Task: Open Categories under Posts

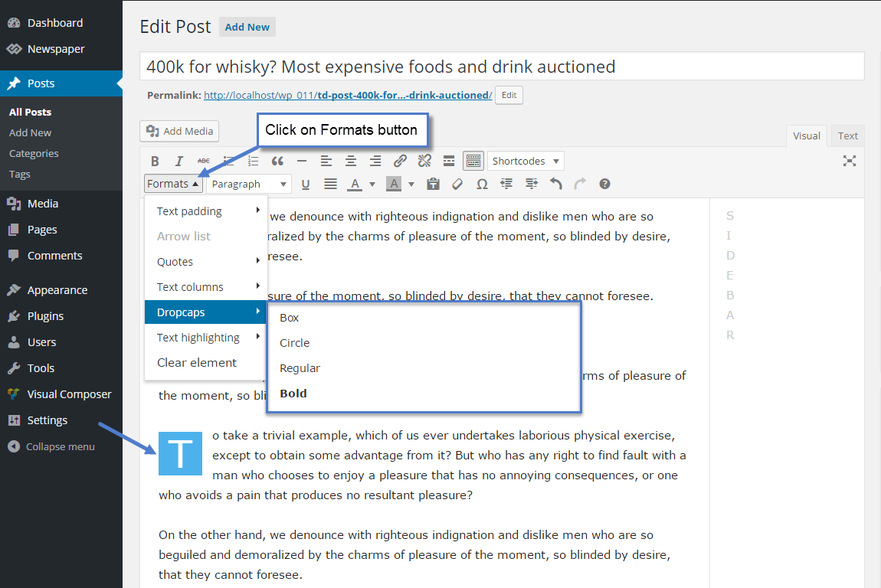Action: click(34, 153)
